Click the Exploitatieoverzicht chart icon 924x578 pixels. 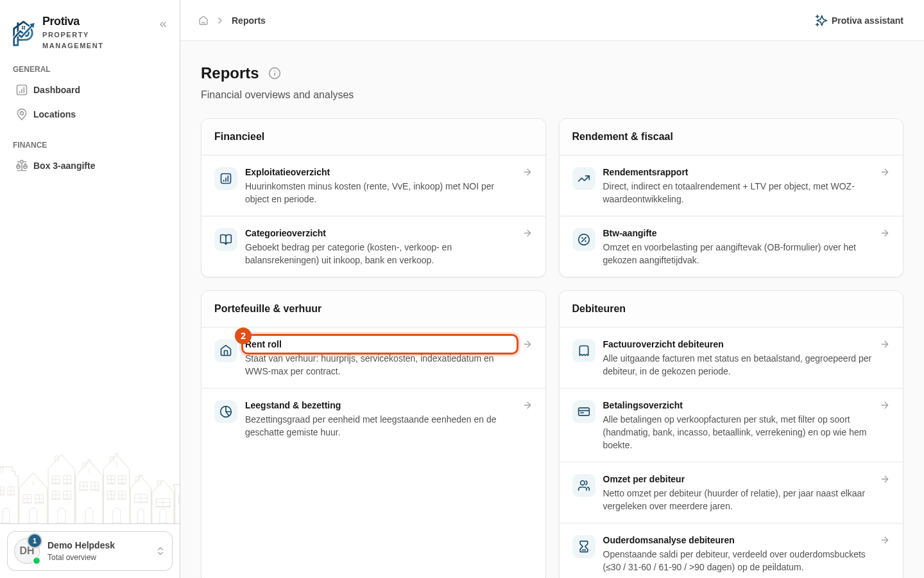[226, 179]
